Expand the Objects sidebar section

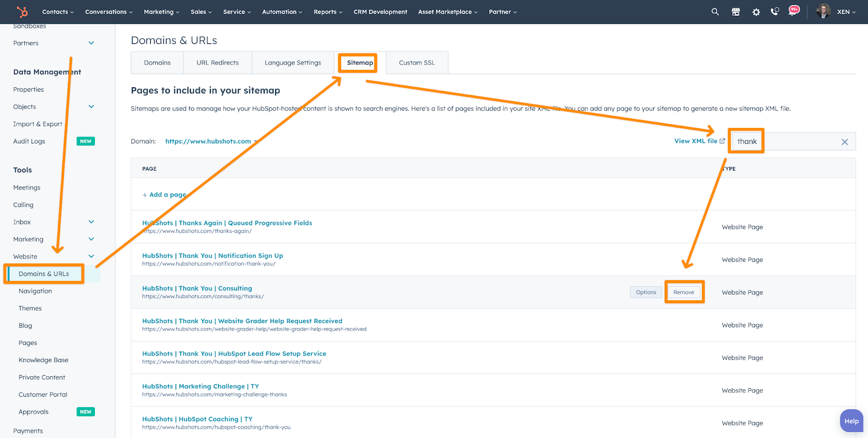click(x=91, y=107)
